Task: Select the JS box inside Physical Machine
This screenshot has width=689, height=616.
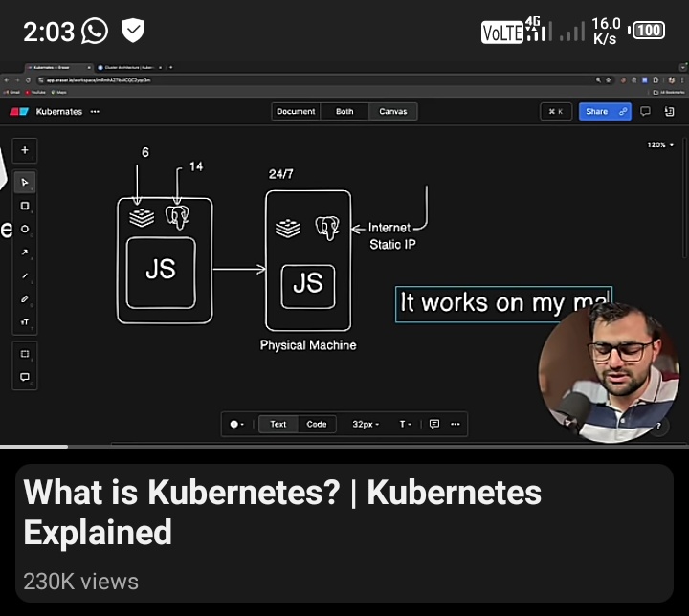Action: coord(308,286)
